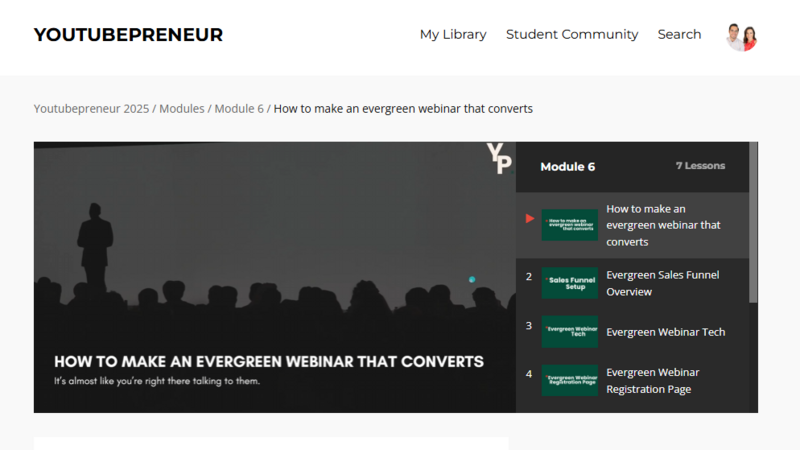The height and width of the screenshot is (450, 800).
Task: Open My Library in the navigation
Action: 453,34
